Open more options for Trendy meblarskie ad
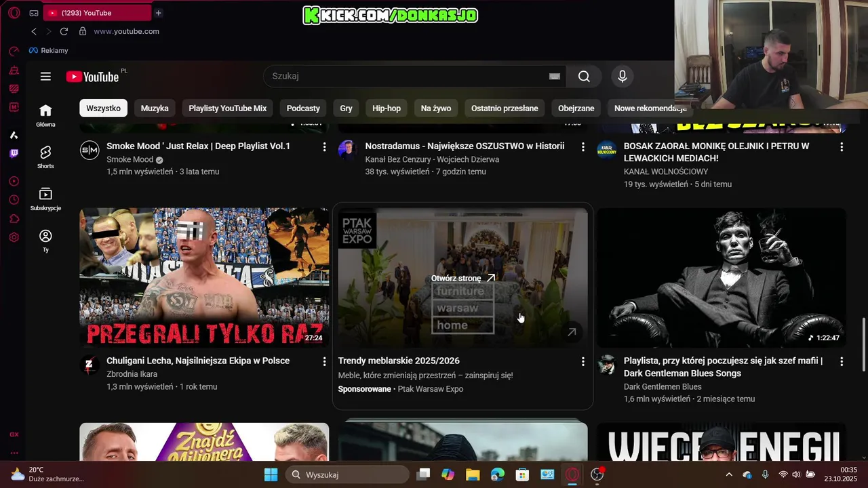Screen dimensions: 868x488 [x=583, y=361]
